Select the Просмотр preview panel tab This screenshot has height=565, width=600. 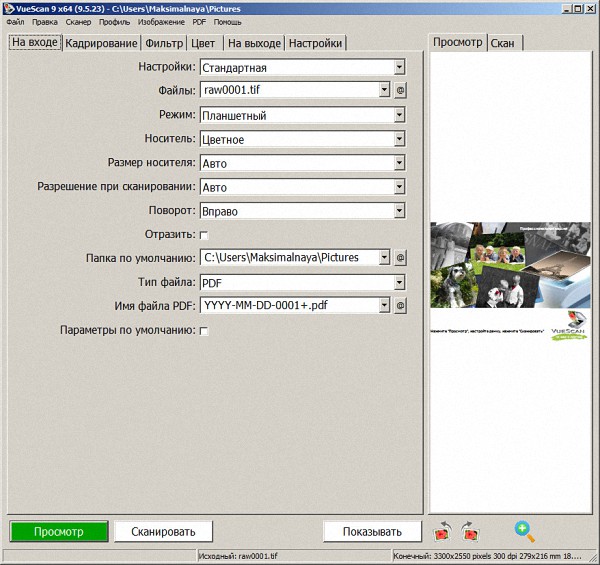[x=458, y=42]
